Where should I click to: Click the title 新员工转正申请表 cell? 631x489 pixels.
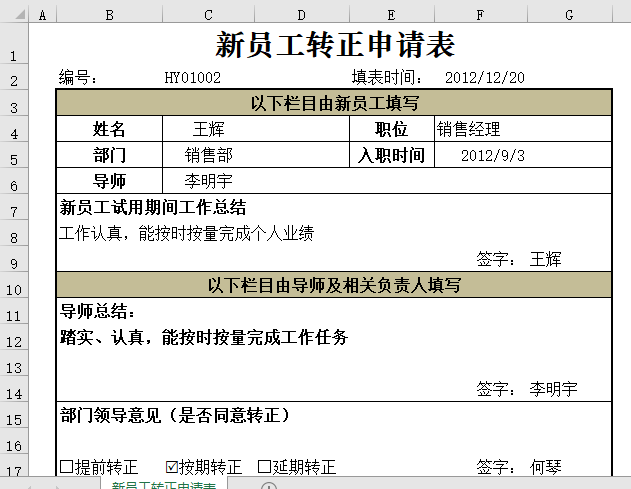(333, 46)
